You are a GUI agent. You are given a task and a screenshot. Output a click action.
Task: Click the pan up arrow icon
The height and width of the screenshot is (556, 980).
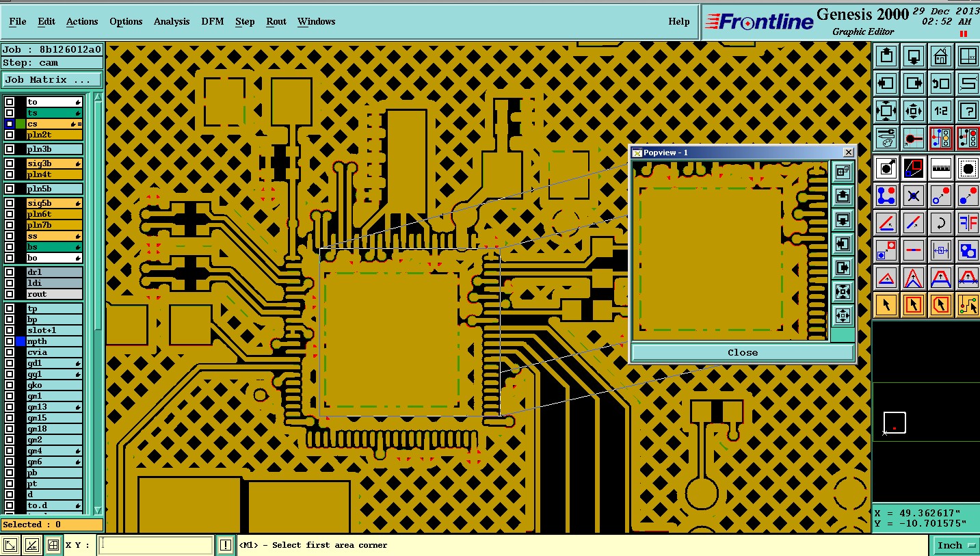[886, 56]
